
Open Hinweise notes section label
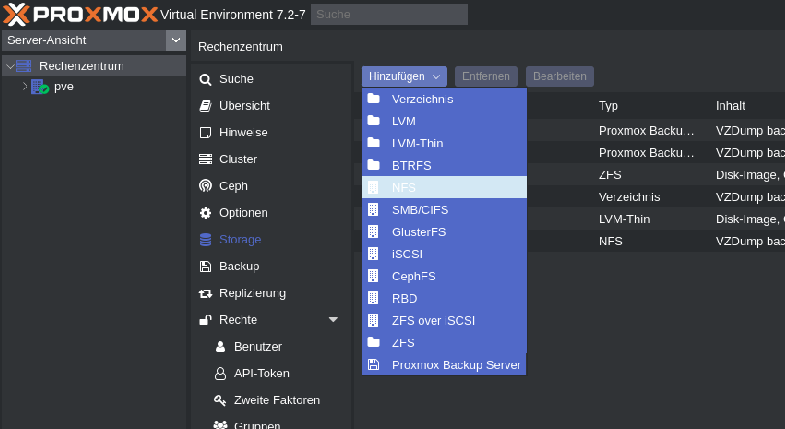coord(243,133)
